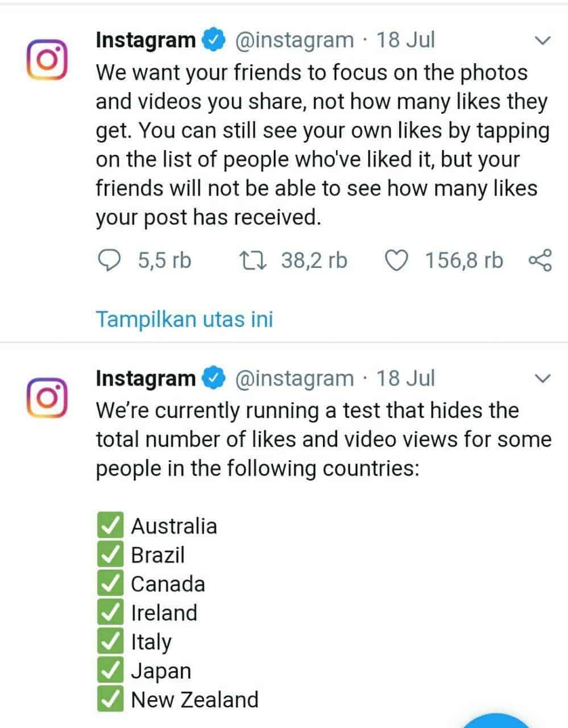Like the first Instagram tweet
The height and width of the screenshot is (728, 568).
coord(398,260)
